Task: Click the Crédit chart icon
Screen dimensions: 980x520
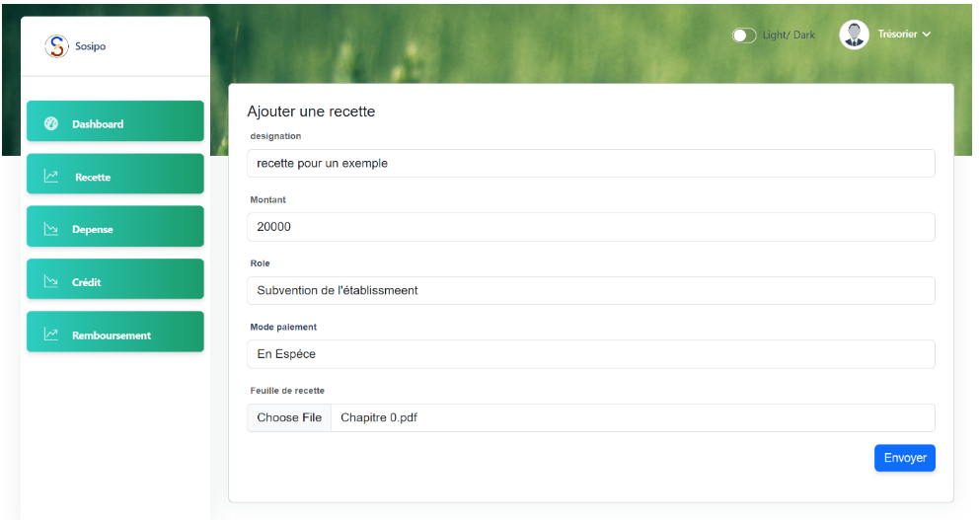Action: pos(51,282)
